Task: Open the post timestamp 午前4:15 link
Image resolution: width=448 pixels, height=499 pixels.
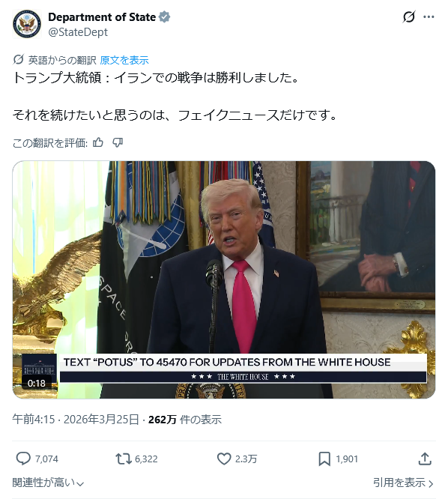Action: click(x=34, y=420)
